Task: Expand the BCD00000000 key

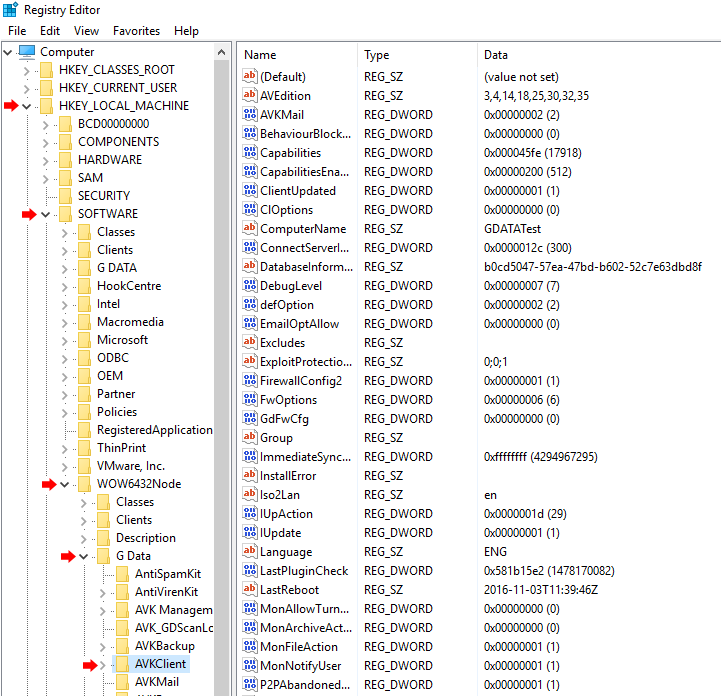Action: 46,125
